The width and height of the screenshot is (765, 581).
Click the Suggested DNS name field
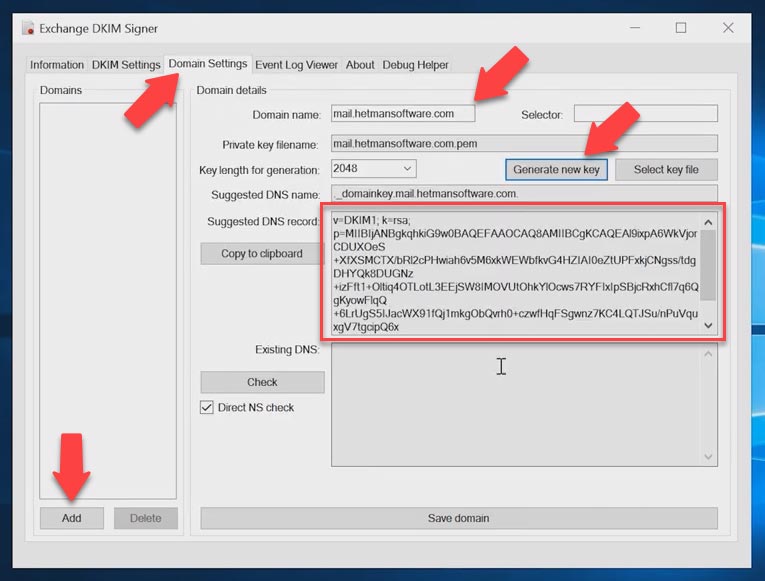pos(524,194)
